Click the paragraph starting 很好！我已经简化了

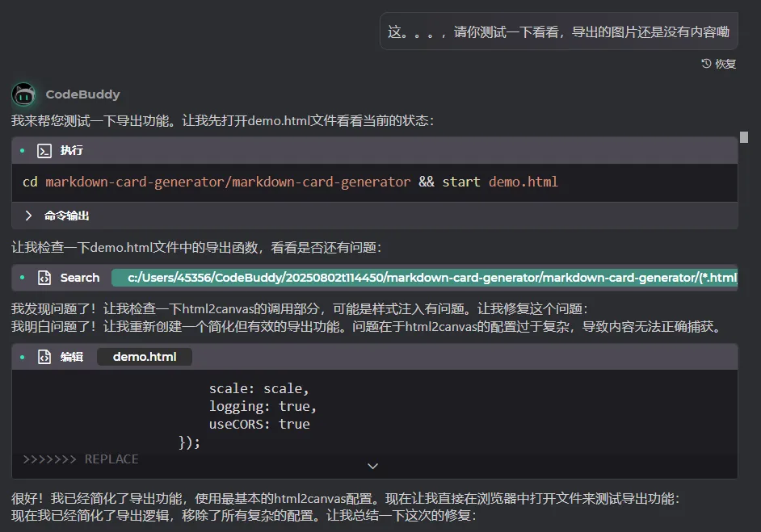point(345,498)
